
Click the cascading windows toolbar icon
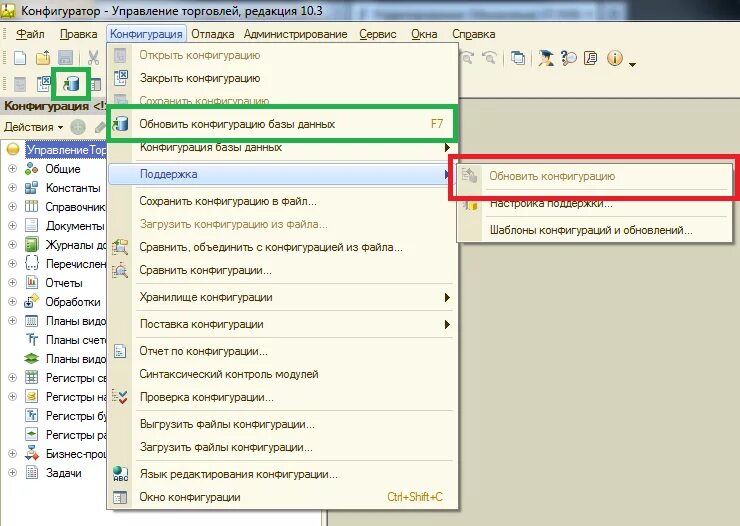click(x=518, y=58)
